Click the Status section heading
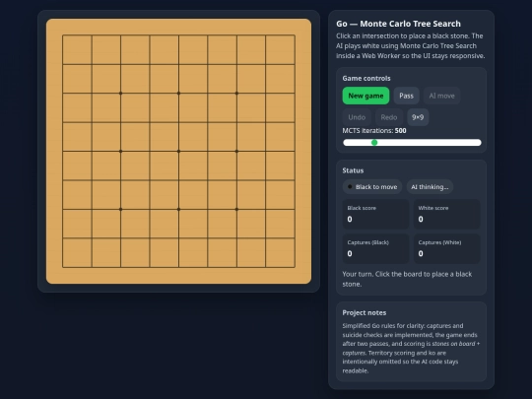 pyautogui.click(x=353, y=170)
